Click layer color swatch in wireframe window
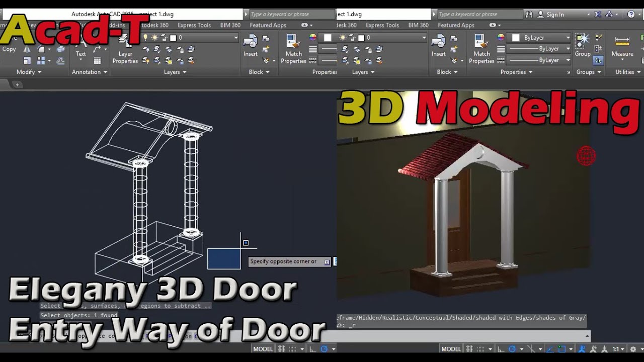This screenshot has height=362, width=644. 173,38
